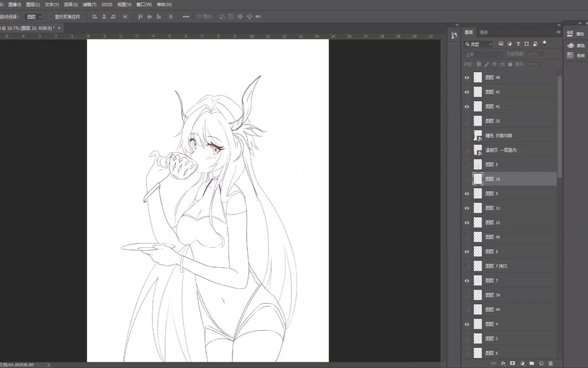Open the History panel icon
This screenshot has width=588, height=368.
coord(454,35)
